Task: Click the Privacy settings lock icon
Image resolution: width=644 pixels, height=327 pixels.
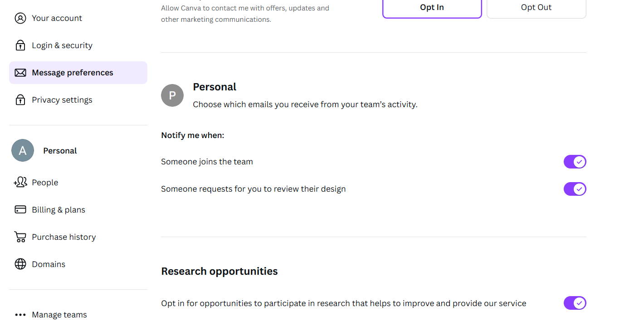Action: [20, 100]
